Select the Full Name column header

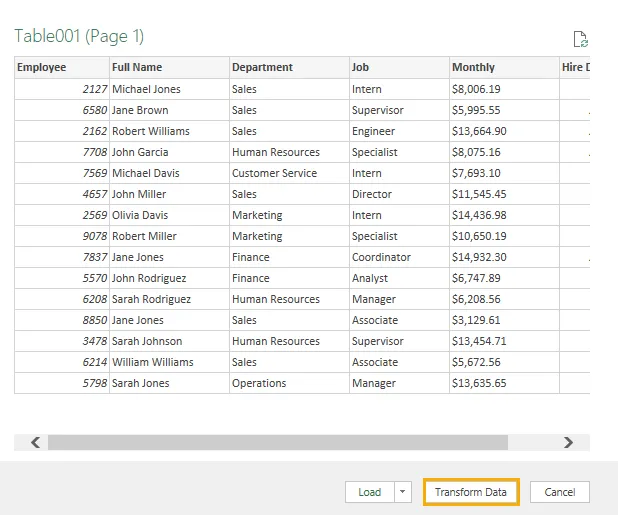tap(169, 67)
